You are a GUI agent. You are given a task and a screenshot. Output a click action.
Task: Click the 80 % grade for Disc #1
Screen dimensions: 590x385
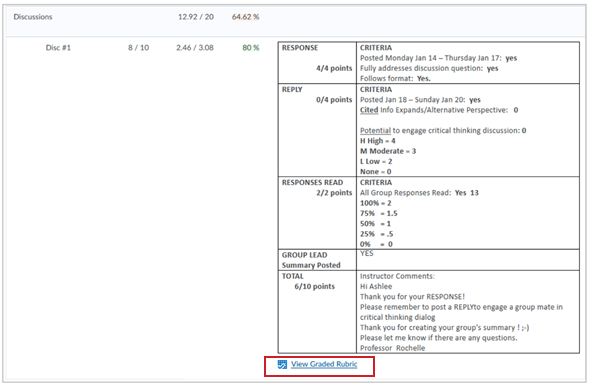point(251,48)
